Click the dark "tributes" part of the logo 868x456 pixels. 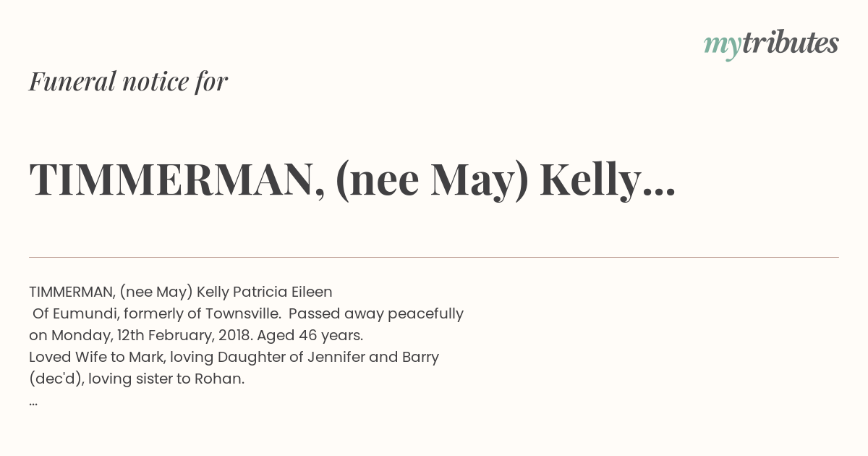coord(791,43)
